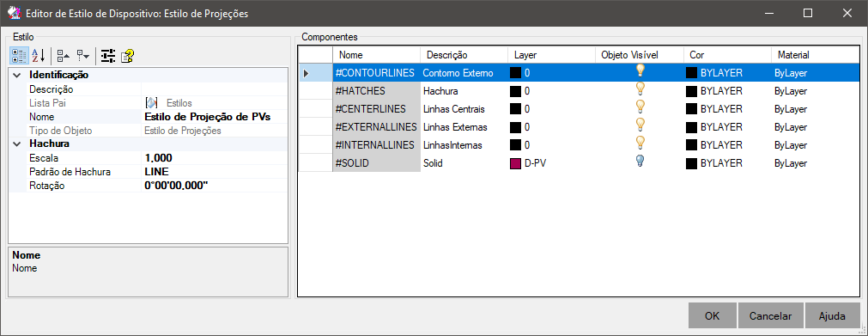Click the row header of the #HATCHES row
This screenshot has width=868, height=336.
[x=316, y=91]
